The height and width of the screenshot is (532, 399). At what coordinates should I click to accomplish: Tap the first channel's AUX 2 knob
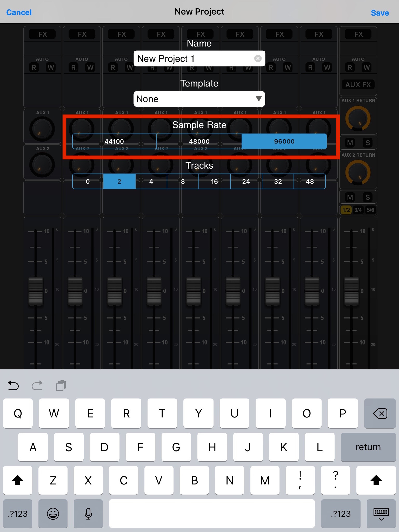42,165
